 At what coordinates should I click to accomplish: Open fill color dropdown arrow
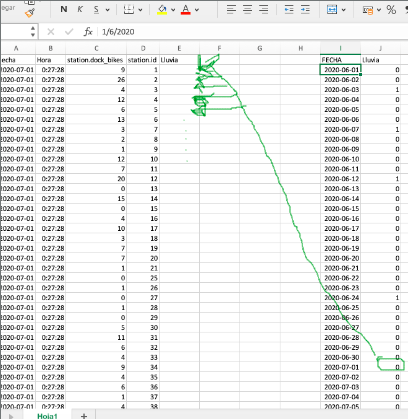[x=173, y=10]
